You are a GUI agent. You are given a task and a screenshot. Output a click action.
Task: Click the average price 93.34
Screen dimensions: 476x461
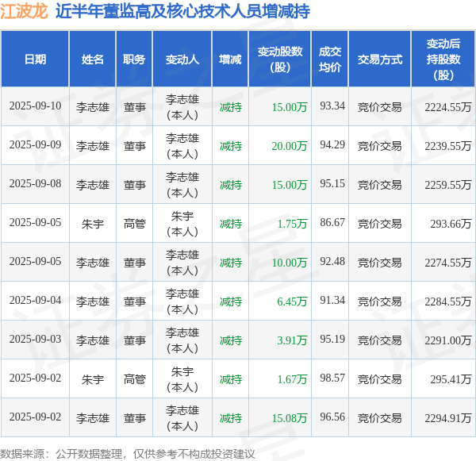(332, 106)
